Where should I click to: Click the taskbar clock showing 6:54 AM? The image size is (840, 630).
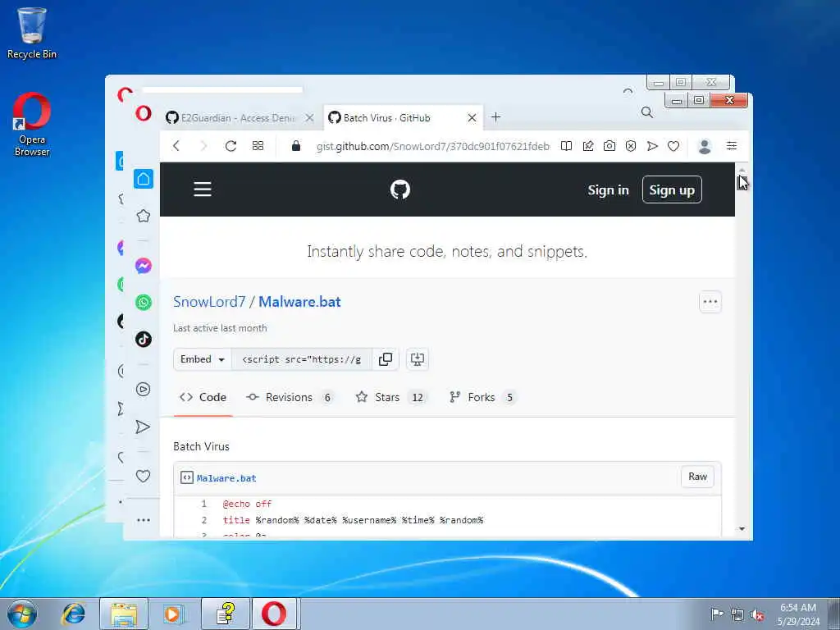[798, 614]
